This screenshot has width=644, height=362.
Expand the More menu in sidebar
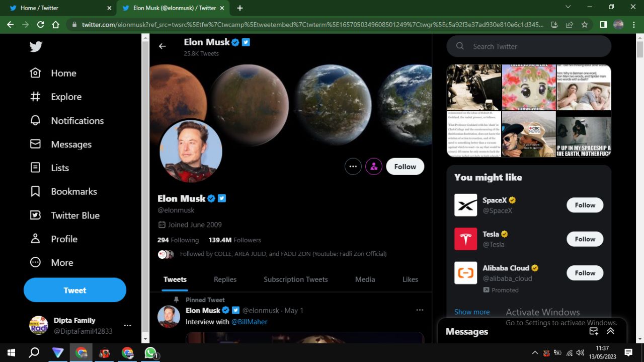[x=52, y=262]
